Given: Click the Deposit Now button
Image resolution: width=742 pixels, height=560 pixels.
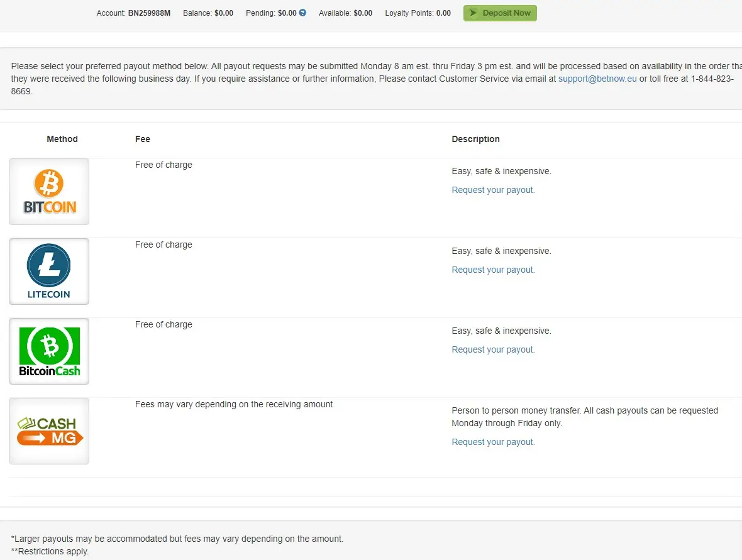Looking at the screenshot, I should [500, 13].
